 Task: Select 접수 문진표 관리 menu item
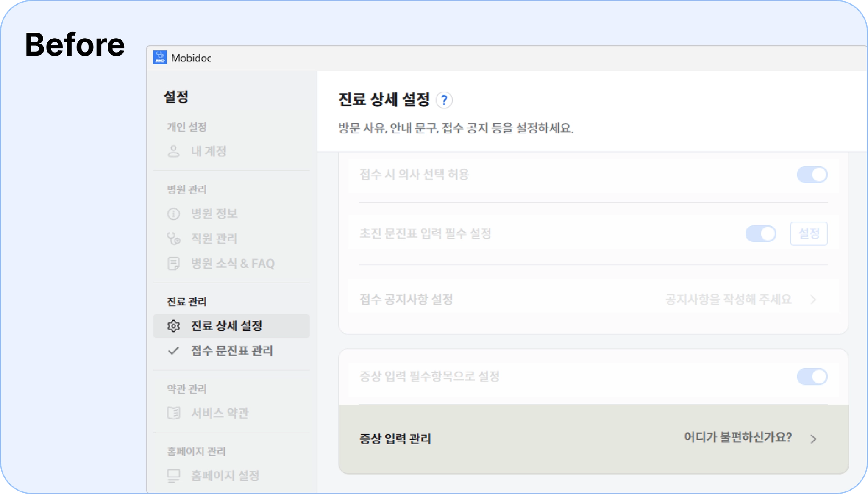click(x=231, y=351)
